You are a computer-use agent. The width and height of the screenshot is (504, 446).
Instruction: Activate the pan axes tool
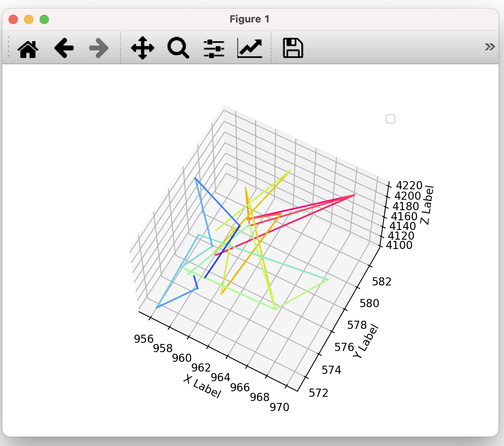tap(143, 48)
